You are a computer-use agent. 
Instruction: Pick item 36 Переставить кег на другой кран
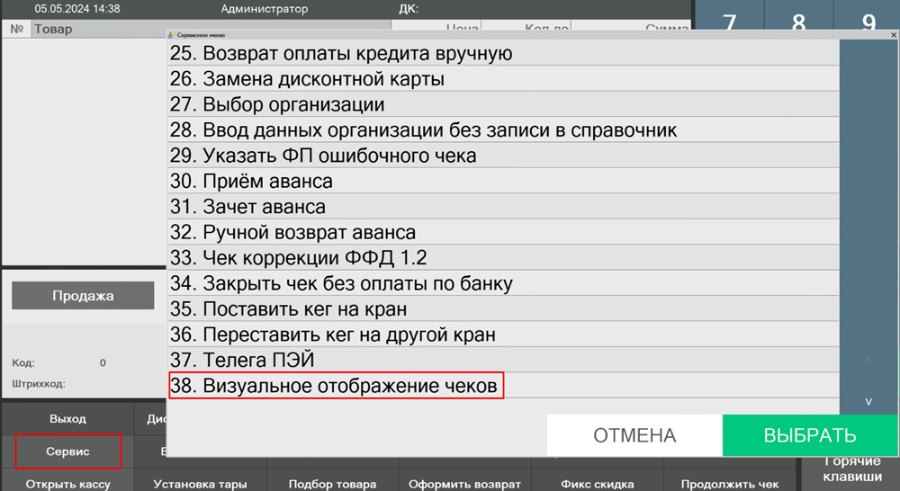pyautogui.click(x=503, y=334)
